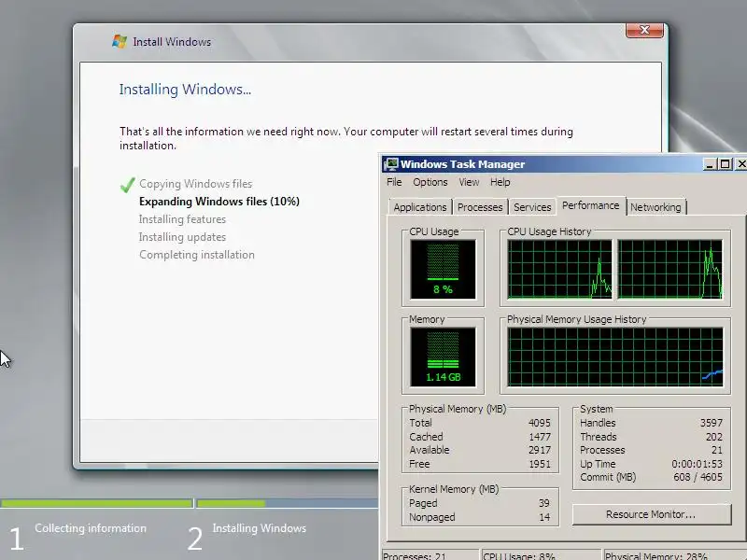Click the Physical Memory Usage History graph

[615, 357]
